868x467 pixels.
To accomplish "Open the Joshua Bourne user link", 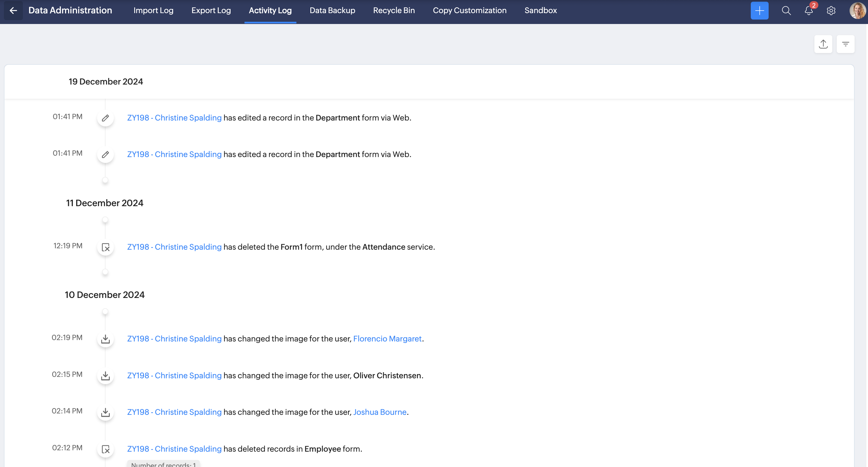I will point(380,412).
